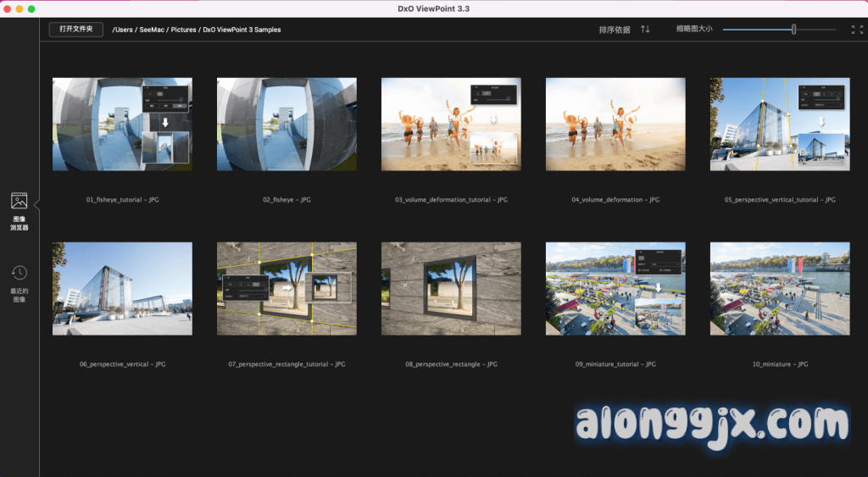Jump to Pictures in the breadcrumb path
Image resolution: width=868 pixels, height=477 pixels.
183,30
